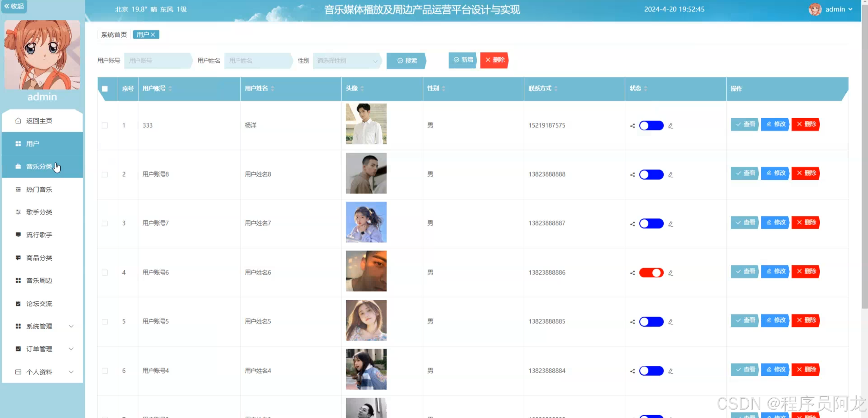Click the admin avatar icon in top right
This screenshot has width=868, height=418.
[x=815, y=9]
